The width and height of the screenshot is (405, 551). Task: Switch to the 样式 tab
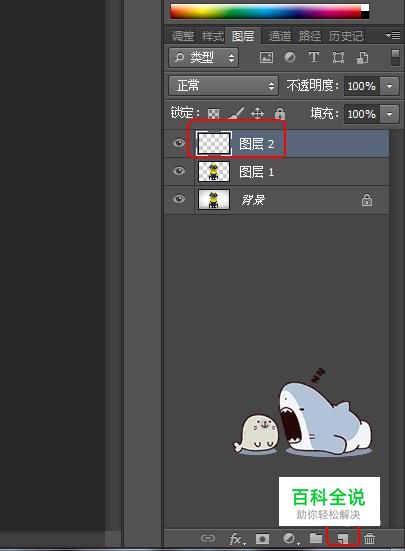pyautogui.click(x=213, y=36)
